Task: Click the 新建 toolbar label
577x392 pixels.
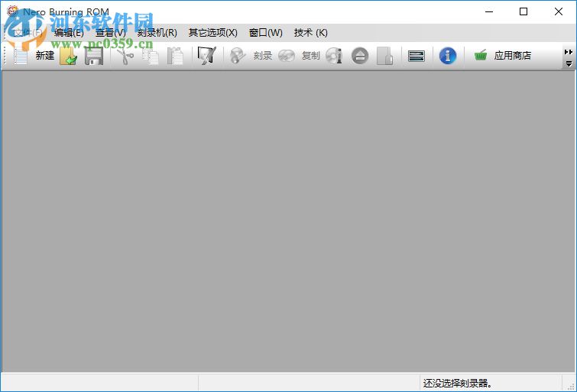Action: pyautogui.click(x=45, y=56)
